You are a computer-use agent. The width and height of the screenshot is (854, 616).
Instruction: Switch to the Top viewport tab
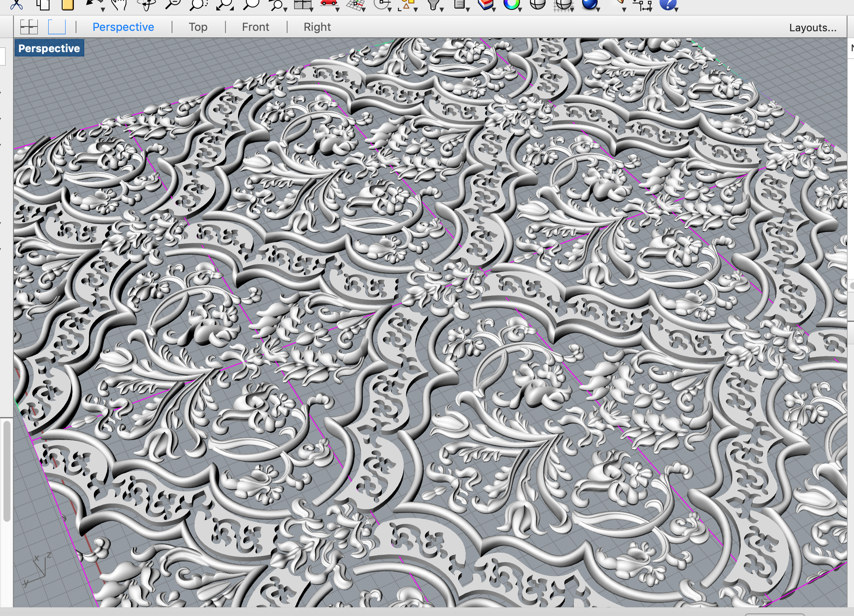click(198, 27)
